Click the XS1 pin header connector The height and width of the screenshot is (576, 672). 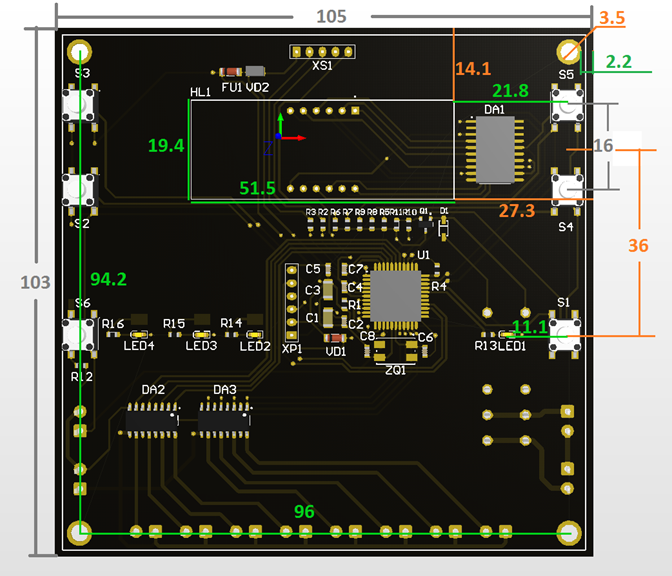coord(322,52)
